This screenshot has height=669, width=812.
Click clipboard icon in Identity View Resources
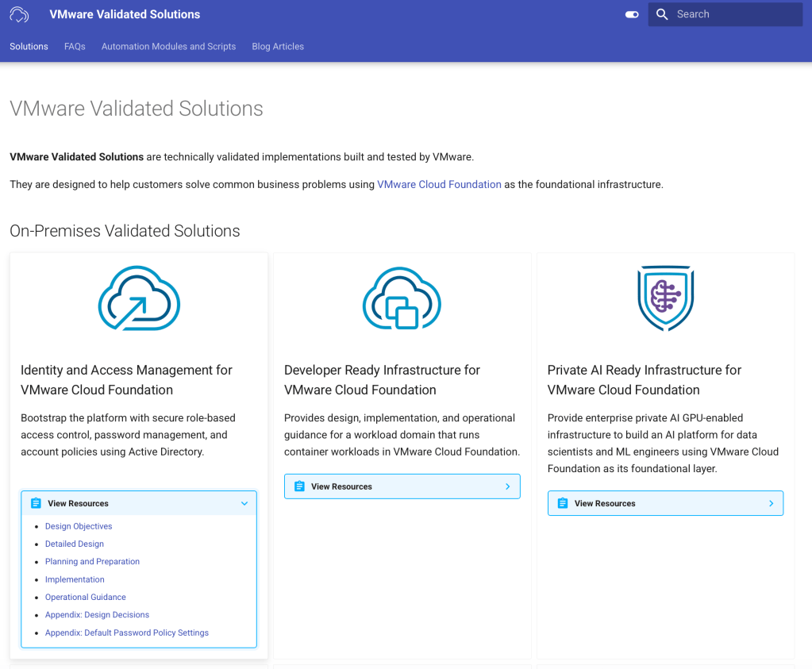click(x=36, y=503)
